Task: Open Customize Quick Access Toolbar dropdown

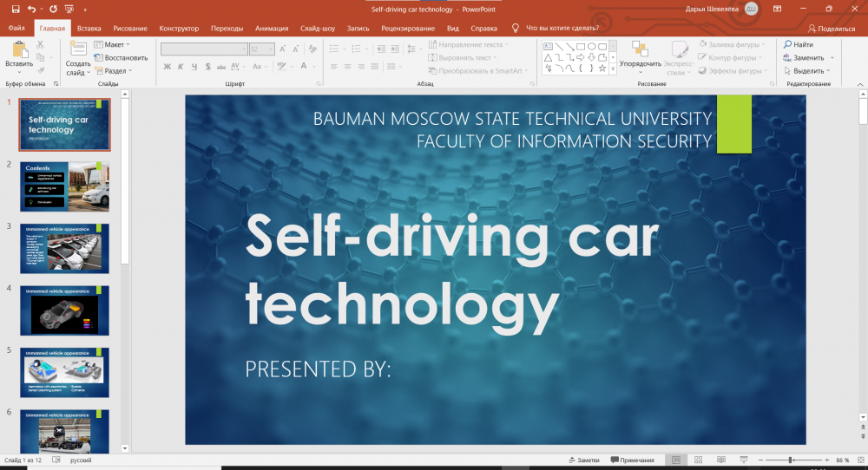Action: (85, 10)
